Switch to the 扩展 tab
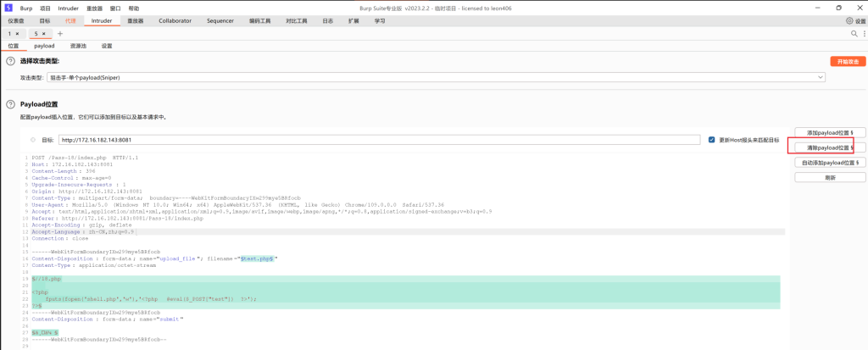The image size is (868, 350). click(x=353, y=21)
